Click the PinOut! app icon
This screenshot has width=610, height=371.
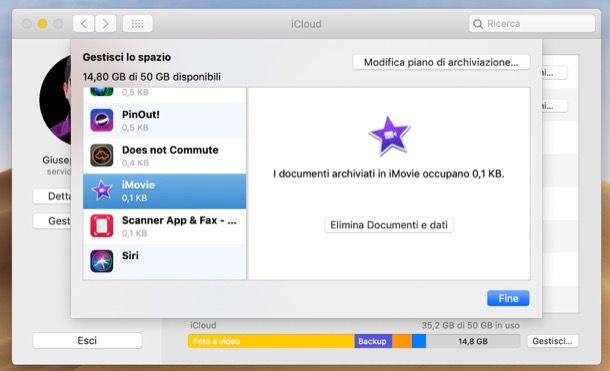click(102, 120)
